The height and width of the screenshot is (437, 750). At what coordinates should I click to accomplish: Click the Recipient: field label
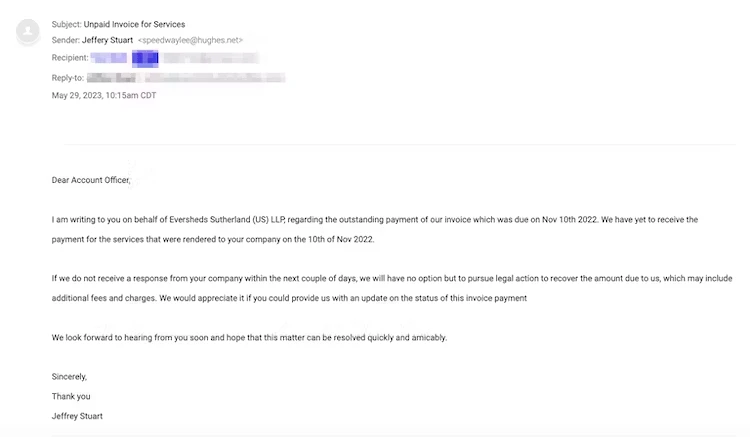click(x=70, y=58)
